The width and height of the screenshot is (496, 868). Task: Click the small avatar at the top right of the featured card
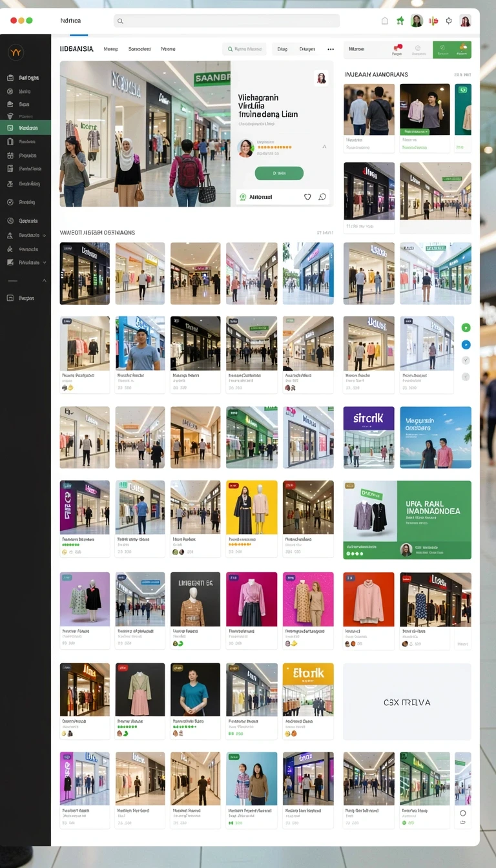coord(321,78)
